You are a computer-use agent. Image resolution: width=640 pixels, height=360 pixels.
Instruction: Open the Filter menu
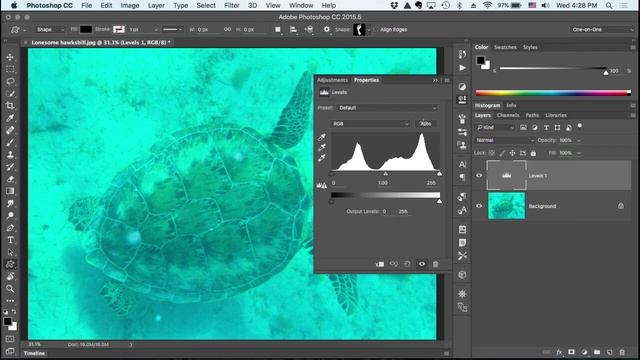coord(232,5)
